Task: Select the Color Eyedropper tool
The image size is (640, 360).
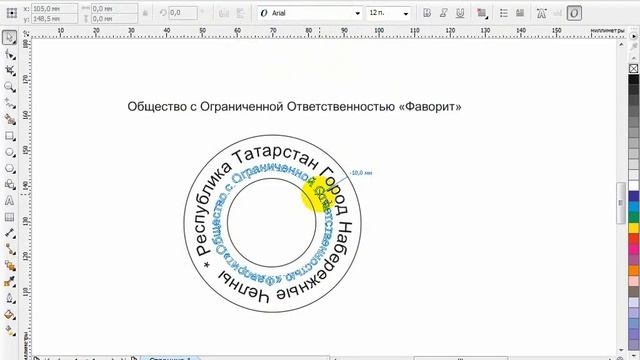Action: click(9, 282)
